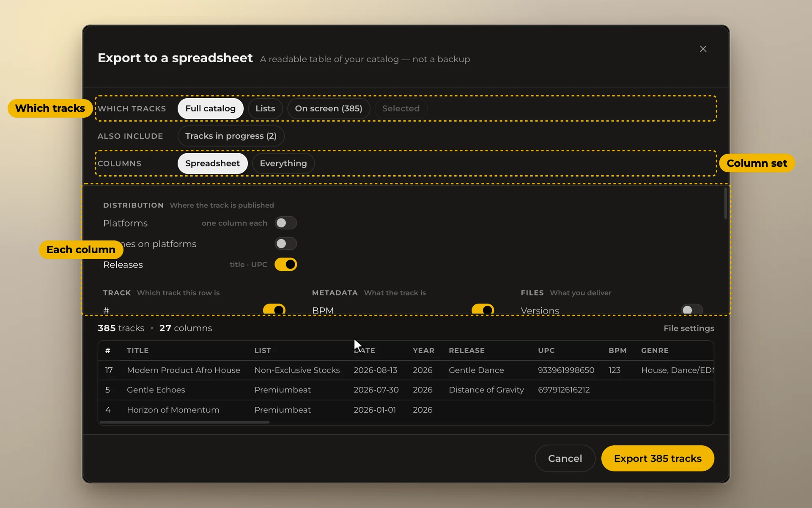Click the Gentle Dance release cell
The width and height of the screenshot is (812, 508).
476,370
